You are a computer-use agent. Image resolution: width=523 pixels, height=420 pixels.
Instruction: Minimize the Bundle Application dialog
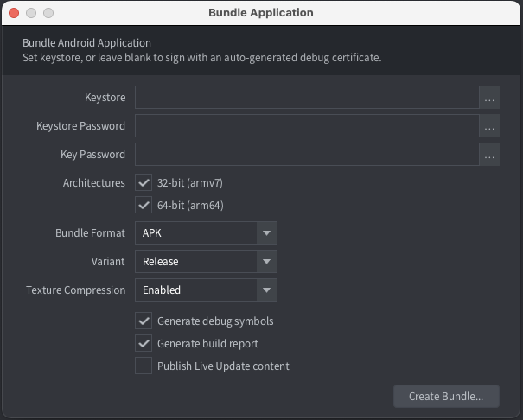[31, 14]
